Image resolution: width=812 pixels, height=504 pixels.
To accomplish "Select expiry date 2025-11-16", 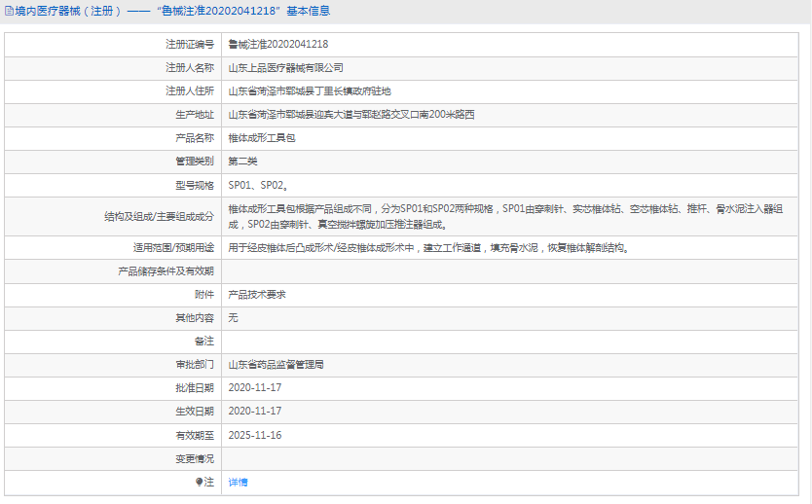I will (x=255, y=436).
